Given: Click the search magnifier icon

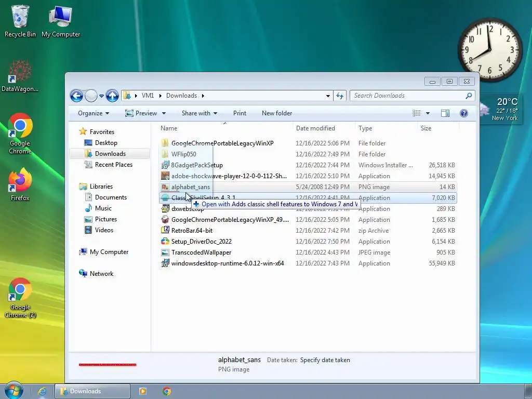Looking at the screenshot, I should click(469, 96).
